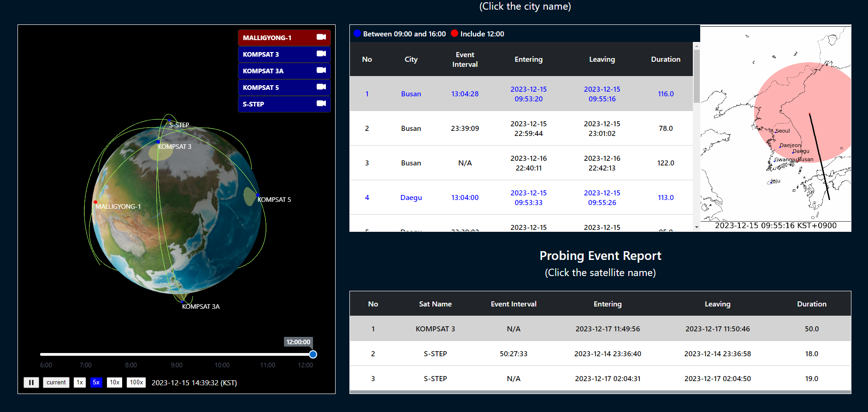Click probing interval 50:27:33

pyautogui.click(x=514, y=354)
